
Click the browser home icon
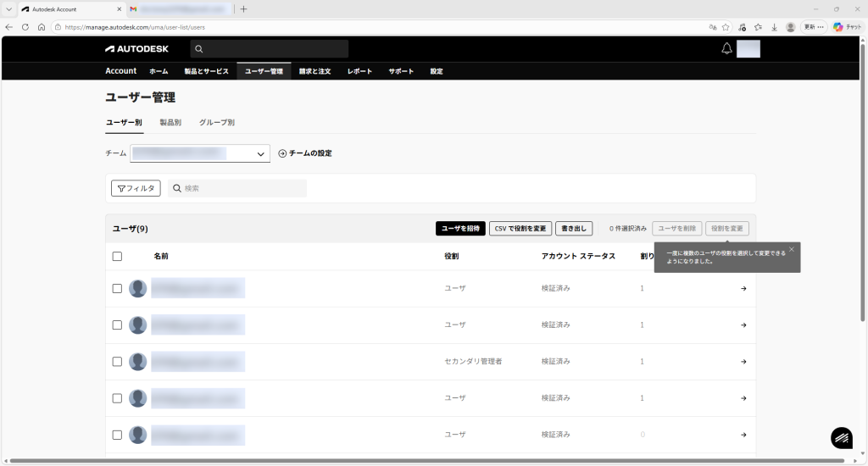42,27
